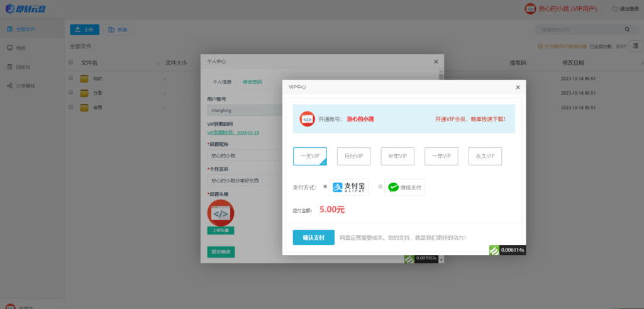Click the 回收站 trash icon in sidebar
The height and width of the screenshot is (309, 644).
9,67
